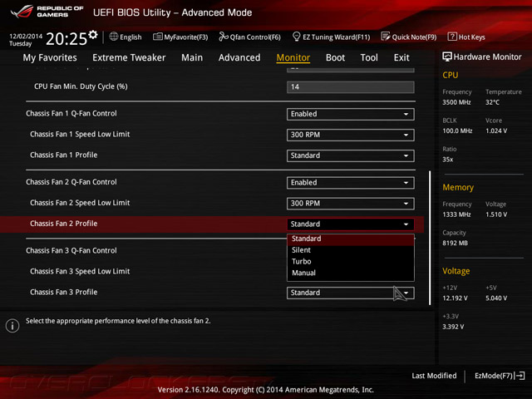This screenshot has height=399, width=532.
Task: Click the +3.3V reading 3.392 V
Action: click(453, 327)
